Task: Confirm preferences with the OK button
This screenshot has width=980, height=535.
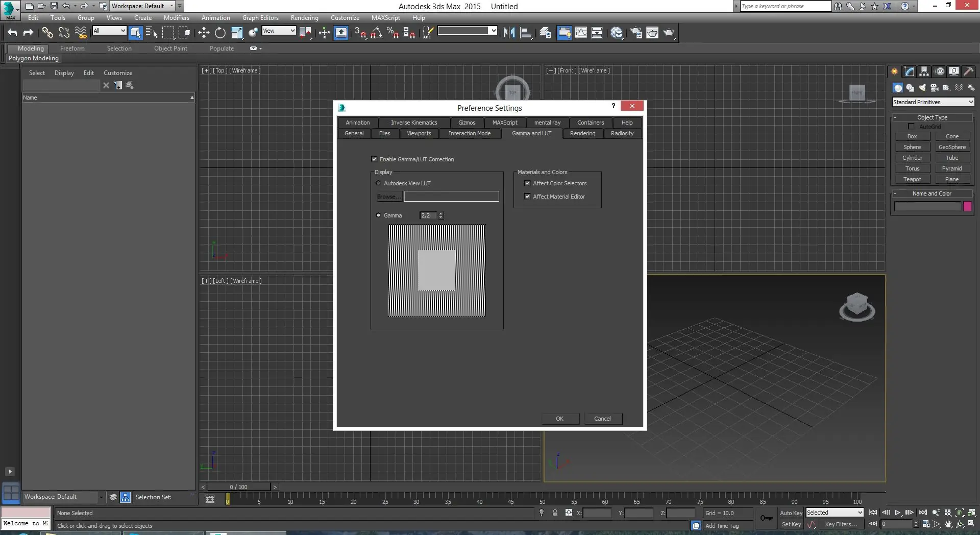Action: tap(559, 419)
